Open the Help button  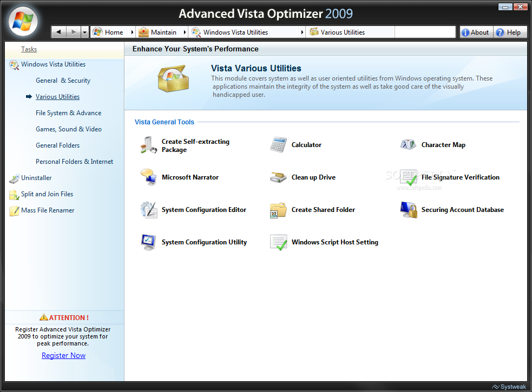(x=509, y=32)
